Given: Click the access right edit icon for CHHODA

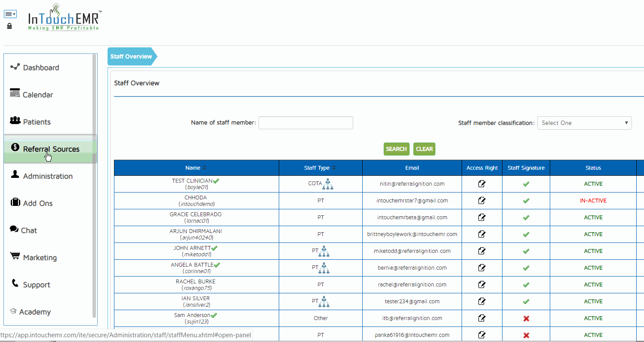Looking at the screenshot, I should pos(482,201).
